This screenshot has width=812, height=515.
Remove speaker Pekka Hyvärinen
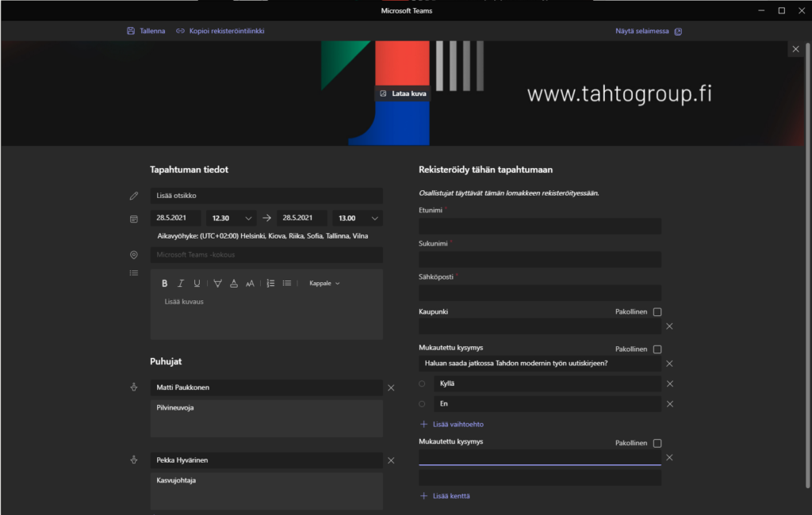click(391, 460)
